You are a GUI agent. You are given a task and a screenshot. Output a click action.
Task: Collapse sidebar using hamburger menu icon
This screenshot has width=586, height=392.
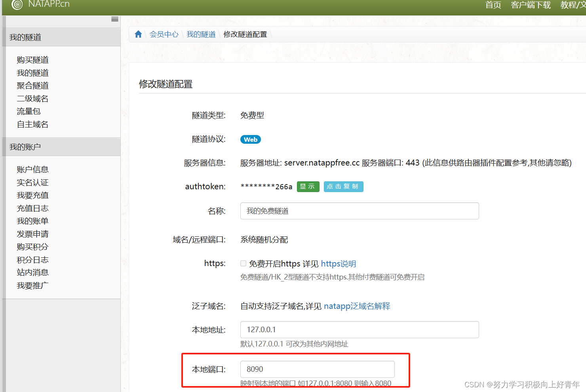tap(115, 19)
